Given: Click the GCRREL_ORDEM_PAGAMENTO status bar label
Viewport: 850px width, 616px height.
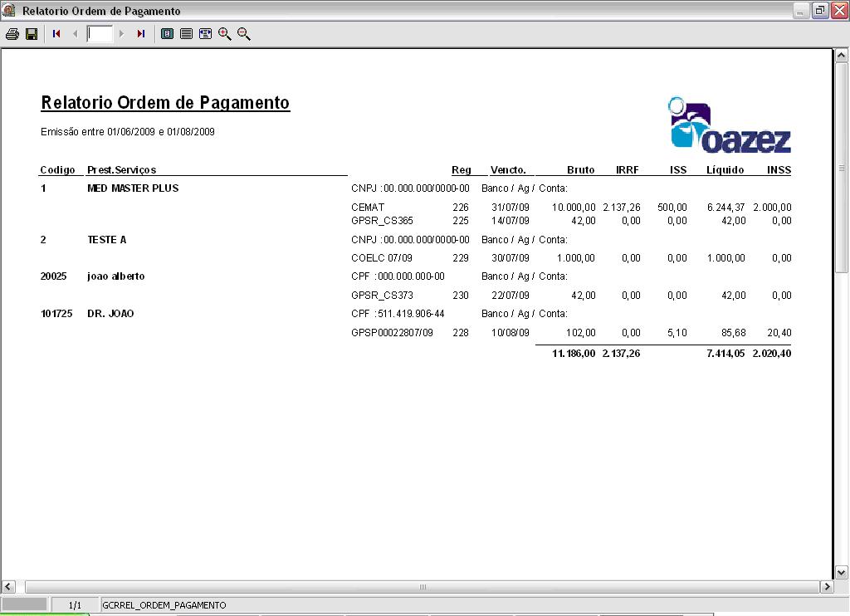Looking at the screenshot, I should (164, 605).
